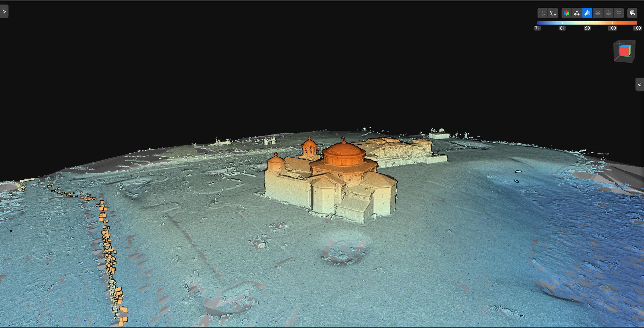Screen dimensions: 644x328
Task: Expand the left sidebar with double-chevron button
Action: coord(4,11)
